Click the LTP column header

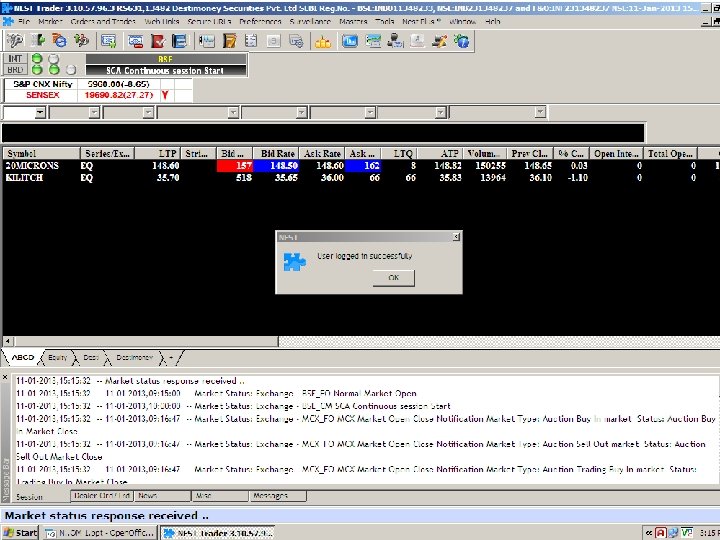(157, 153)
